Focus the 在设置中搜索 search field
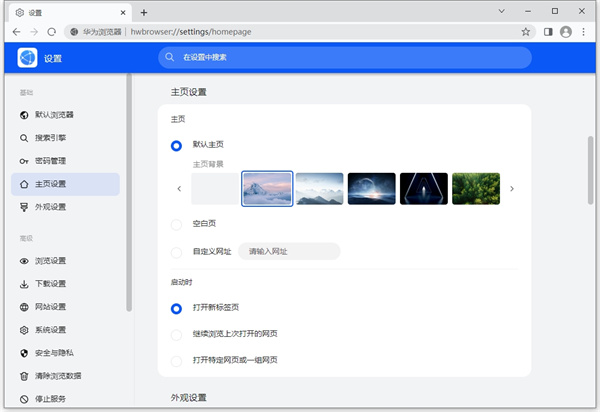The width and height of the screenshot is (600, 412). coord(345,58)
